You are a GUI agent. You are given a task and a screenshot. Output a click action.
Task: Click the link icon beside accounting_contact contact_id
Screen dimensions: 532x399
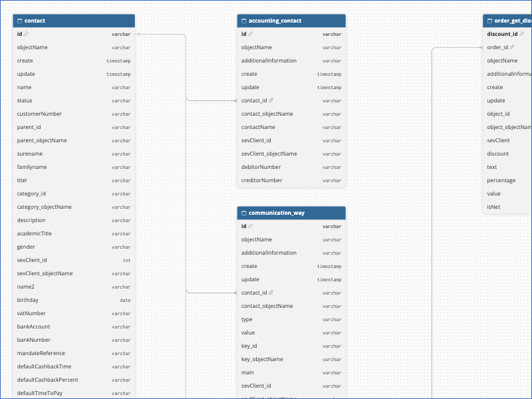271,100
